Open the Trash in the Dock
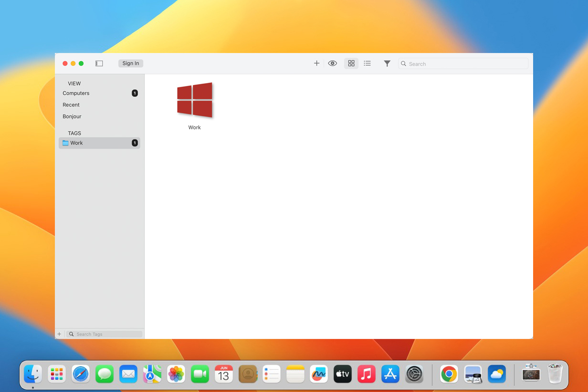This screenshot has width=588, height=392. (x=555, y=374)
